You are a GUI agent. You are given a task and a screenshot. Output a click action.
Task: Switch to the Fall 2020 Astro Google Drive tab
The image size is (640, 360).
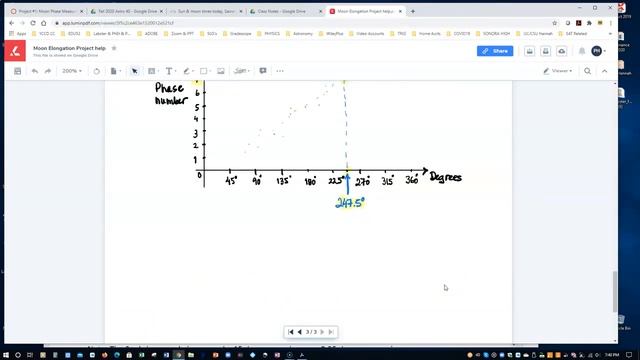tap(127, 11)
